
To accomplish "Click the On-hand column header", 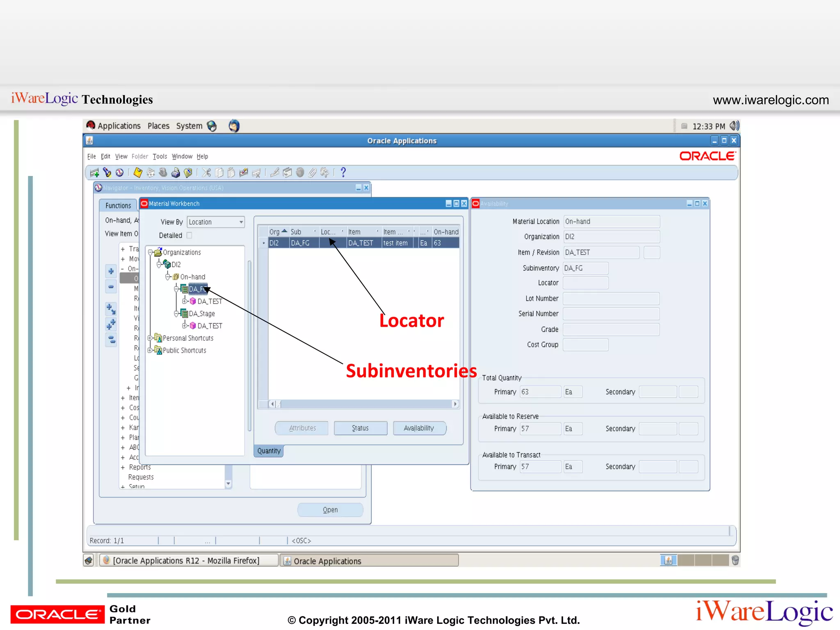I will 446,232.
